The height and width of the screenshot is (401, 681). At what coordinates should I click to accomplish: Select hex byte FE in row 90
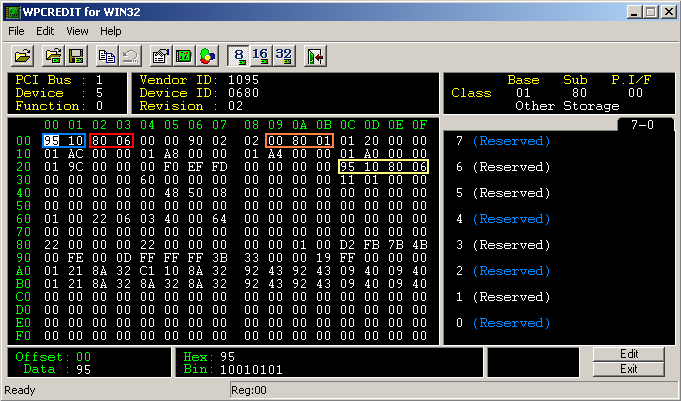[x=75, y=258]
